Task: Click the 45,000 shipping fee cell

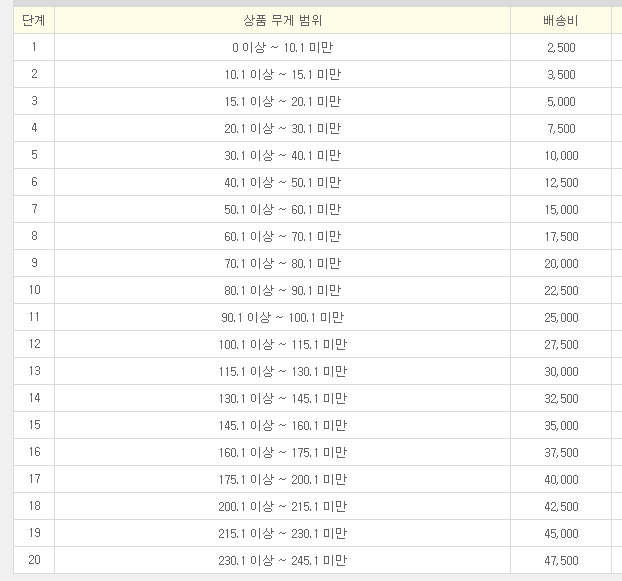Action: (x=561, y=533)
